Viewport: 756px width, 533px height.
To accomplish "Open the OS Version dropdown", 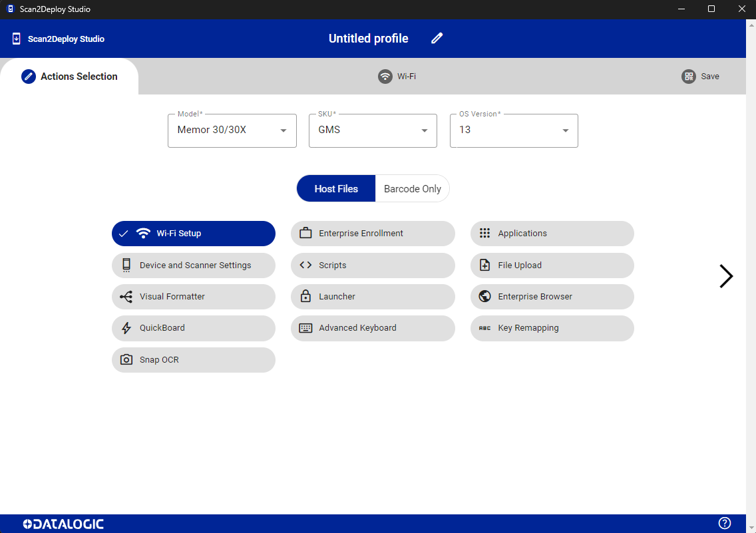I will [x=514, y=130].
